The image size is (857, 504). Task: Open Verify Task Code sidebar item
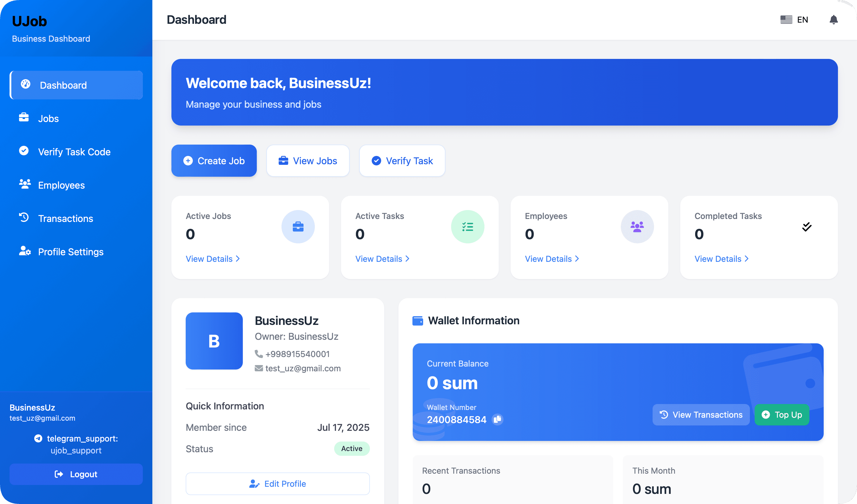point(74,152)
